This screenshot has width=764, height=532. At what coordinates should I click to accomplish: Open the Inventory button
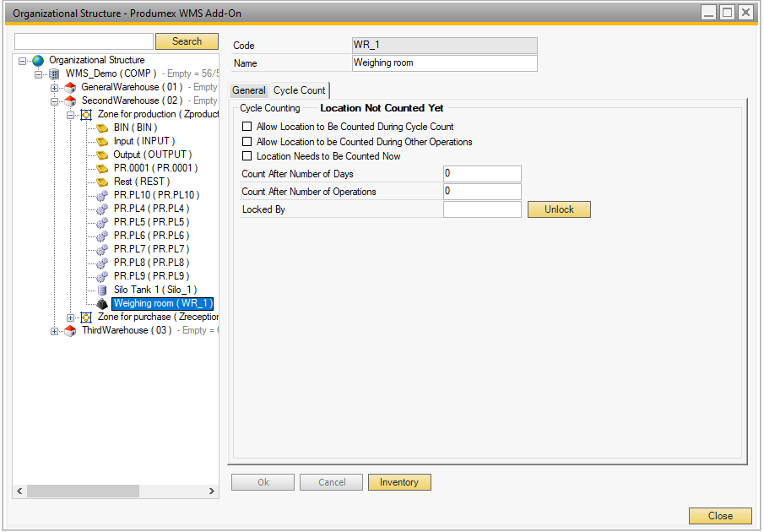[399, 482]
